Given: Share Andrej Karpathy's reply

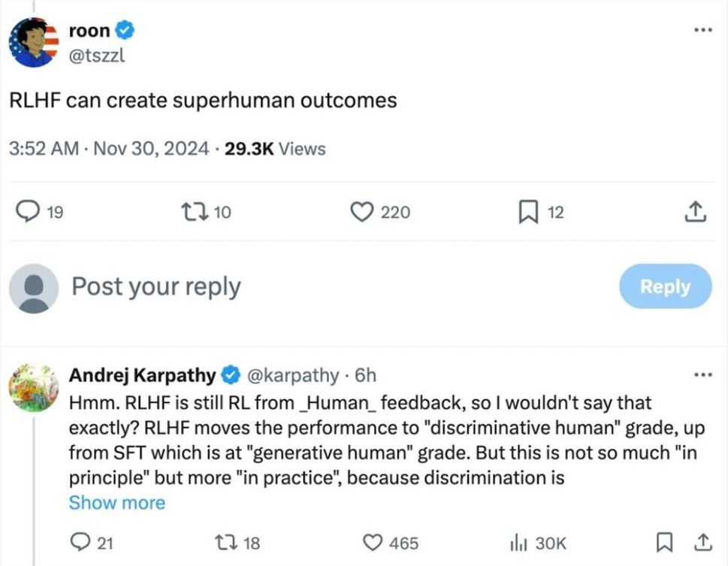Looking at the screenshot, I should pyautogui.click(x=702, y=542).
